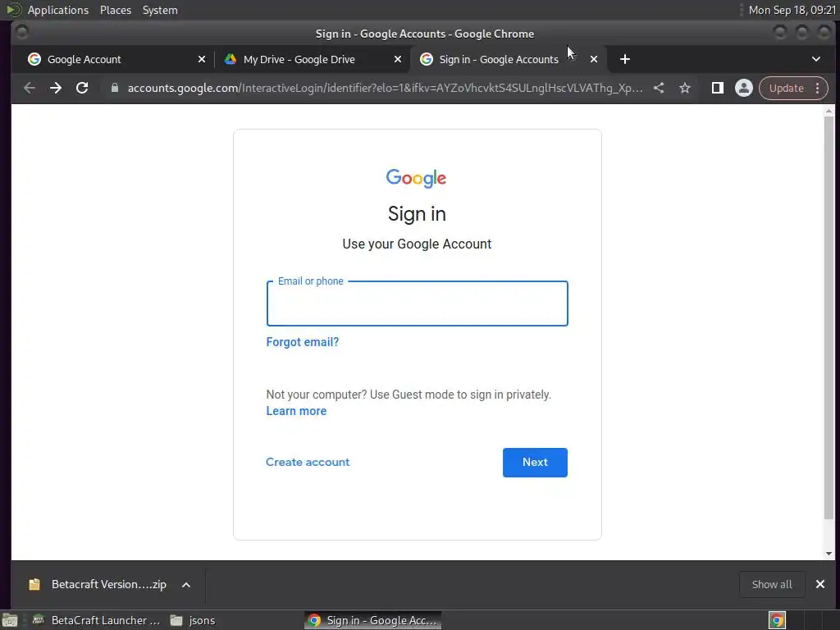Close the Sign in tab
840x630 pixels.
click(x=594, y=59)
